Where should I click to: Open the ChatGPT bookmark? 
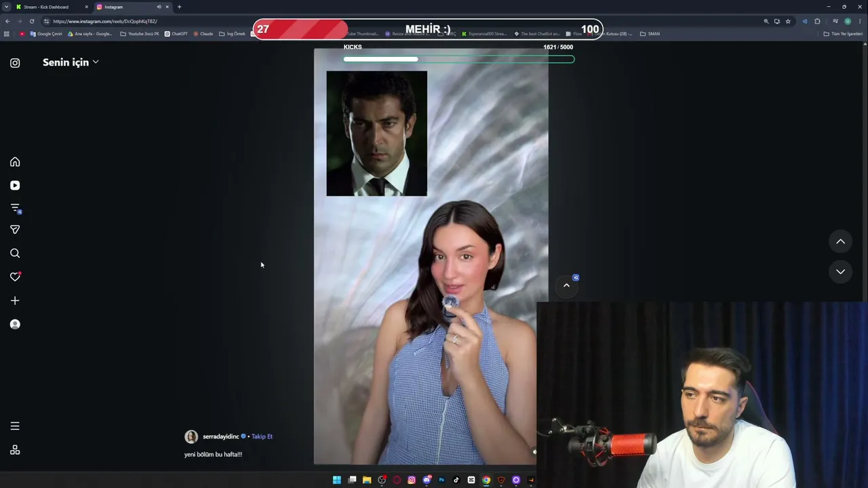[x=176, y=34]
